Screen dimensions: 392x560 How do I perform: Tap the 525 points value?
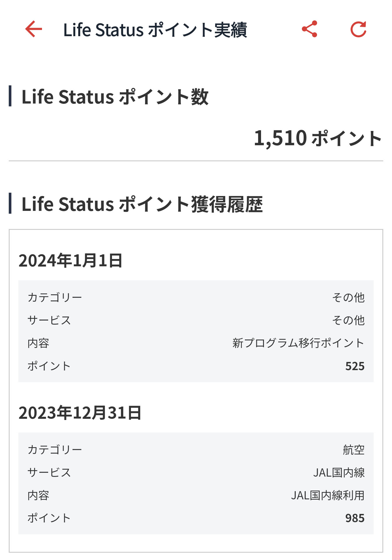pos(355,366)
